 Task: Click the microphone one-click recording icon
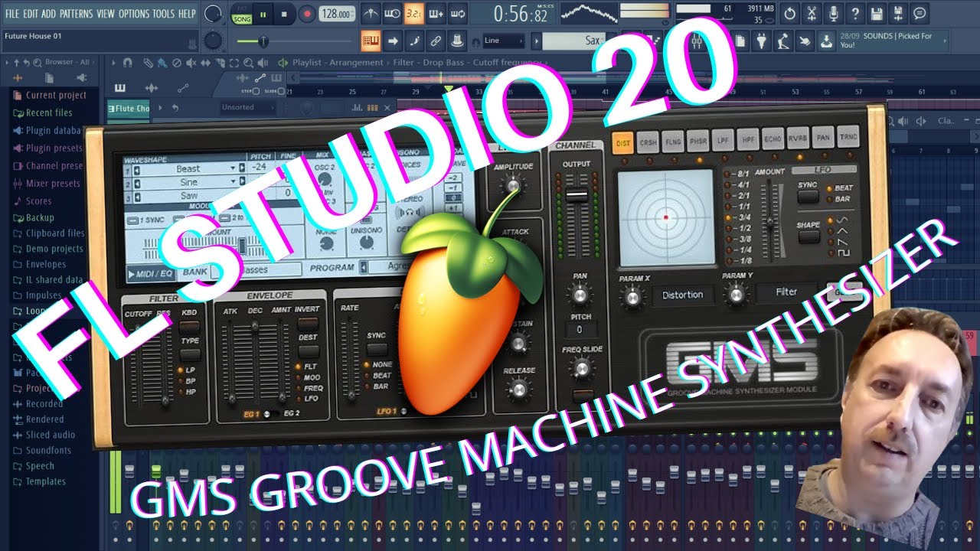click(834, 14)
